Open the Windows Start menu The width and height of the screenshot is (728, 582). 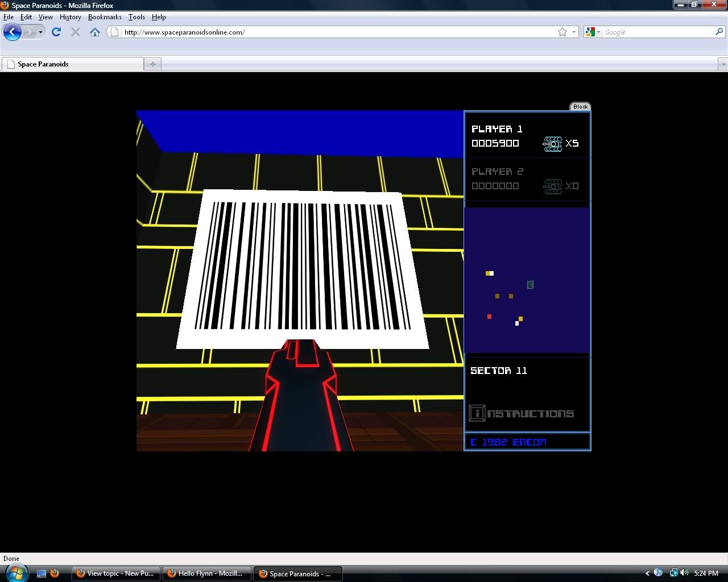point(15,573)
